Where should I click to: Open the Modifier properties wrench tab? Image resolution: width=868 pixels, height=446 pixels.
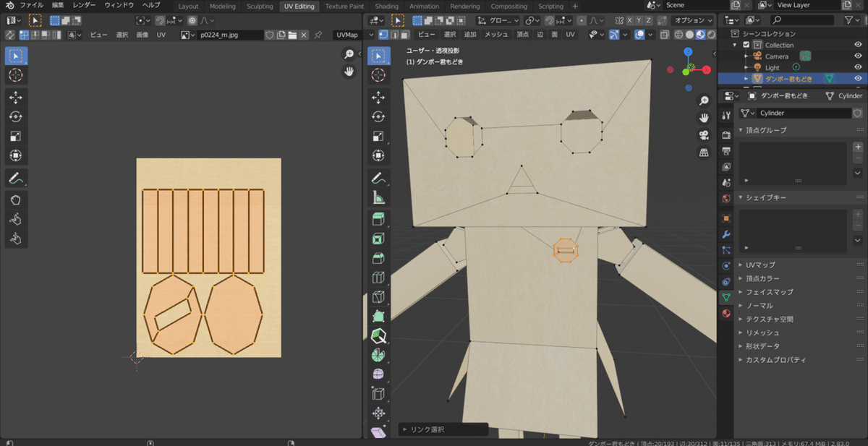tap(726, 234)
